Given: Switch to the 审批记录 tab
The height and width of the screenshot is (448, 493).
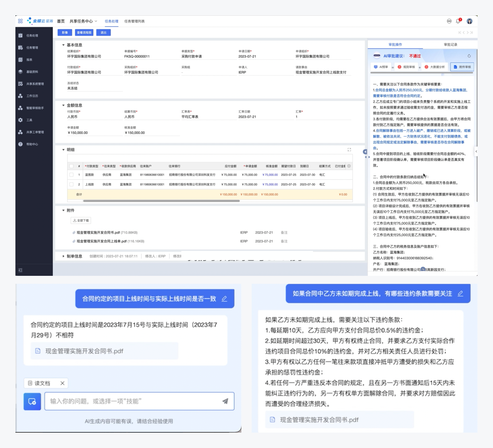Looking at the screenshot, I should [450, 44].
